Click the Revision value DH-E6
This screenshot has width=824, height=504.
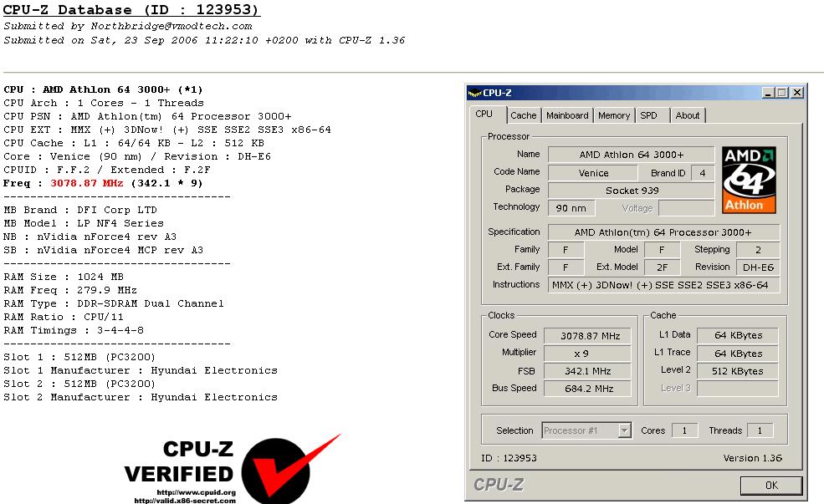tap(758, 267)
